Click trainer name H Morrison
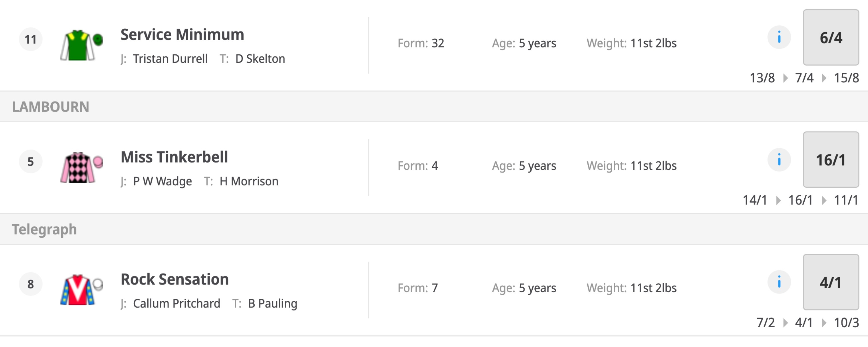868x347 pixels. point(249,181)
